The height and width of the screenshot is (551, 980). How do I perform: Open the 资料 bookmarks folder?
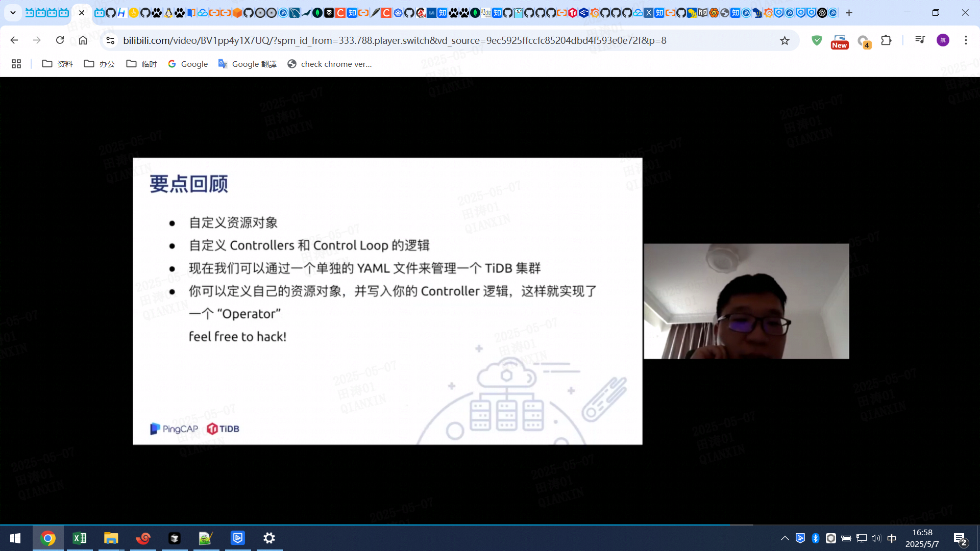tap(57, 64)
